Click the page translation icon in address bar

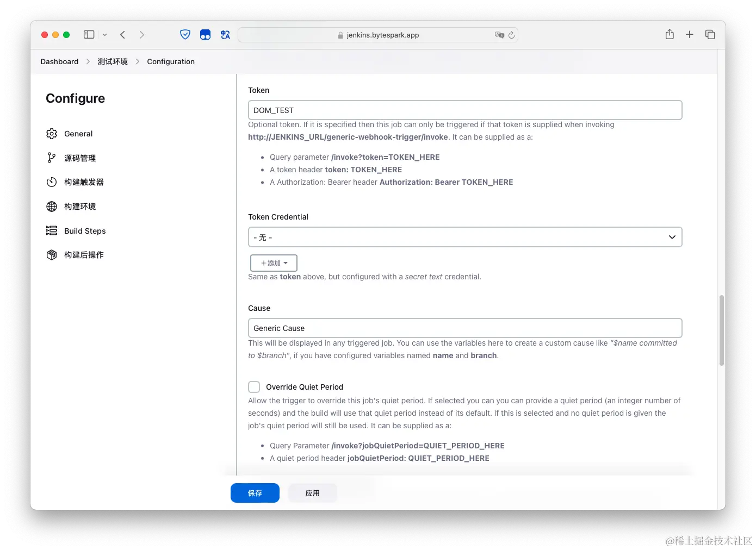click(499, 35)
